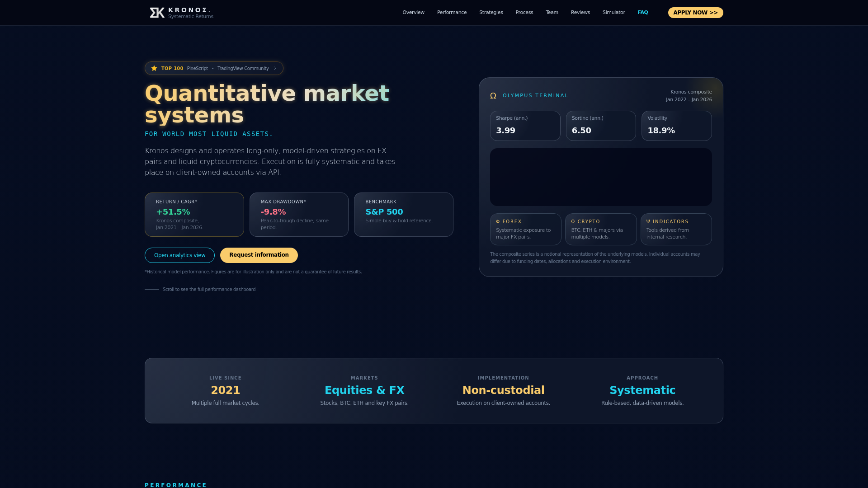868x488 pixels.
Task: Click the Max Drawdown -9.8% card
Action: click(299, 215)
